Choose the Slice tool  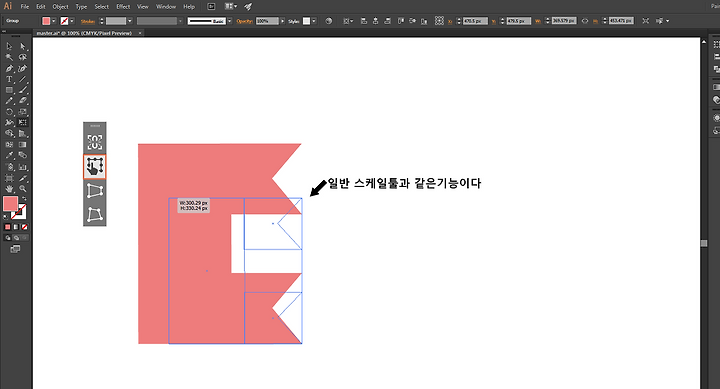[22, 178]
